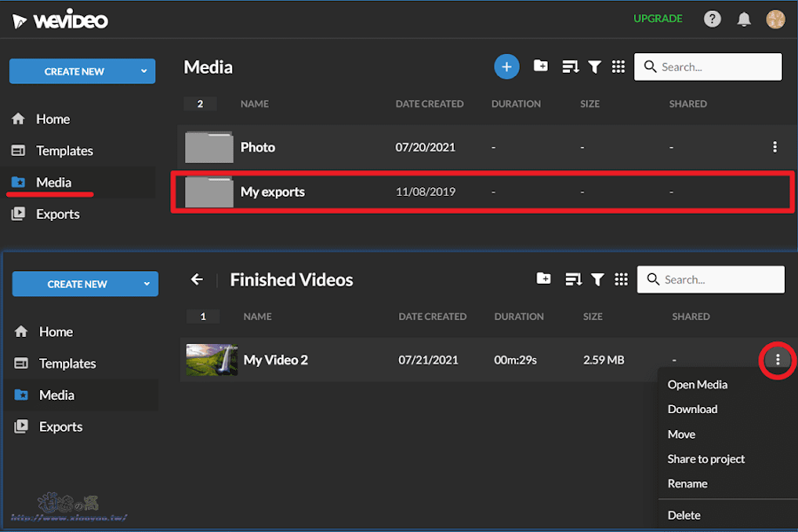The image size is (798, 532).
Task: Click the filter icon in Finished Videos toolbar
Action: (598, 279)
